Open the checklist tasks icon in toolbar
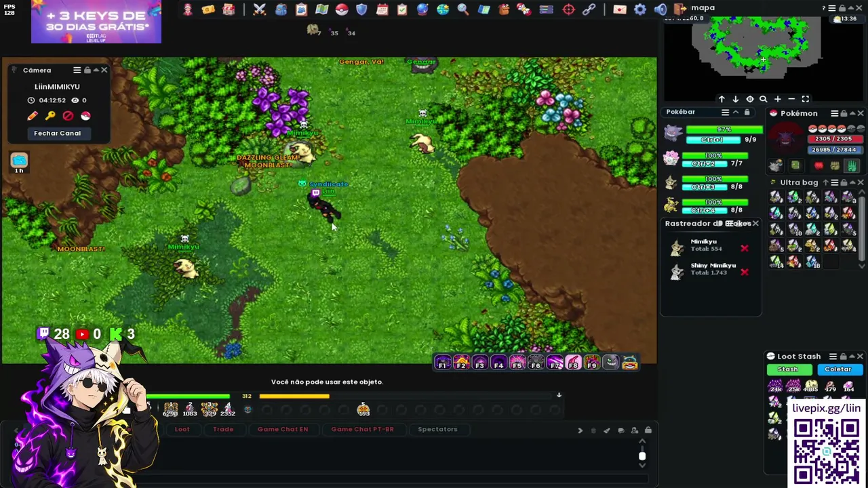Image resolution: width=868 pixels, height=488 pixels. pos(402,9)
